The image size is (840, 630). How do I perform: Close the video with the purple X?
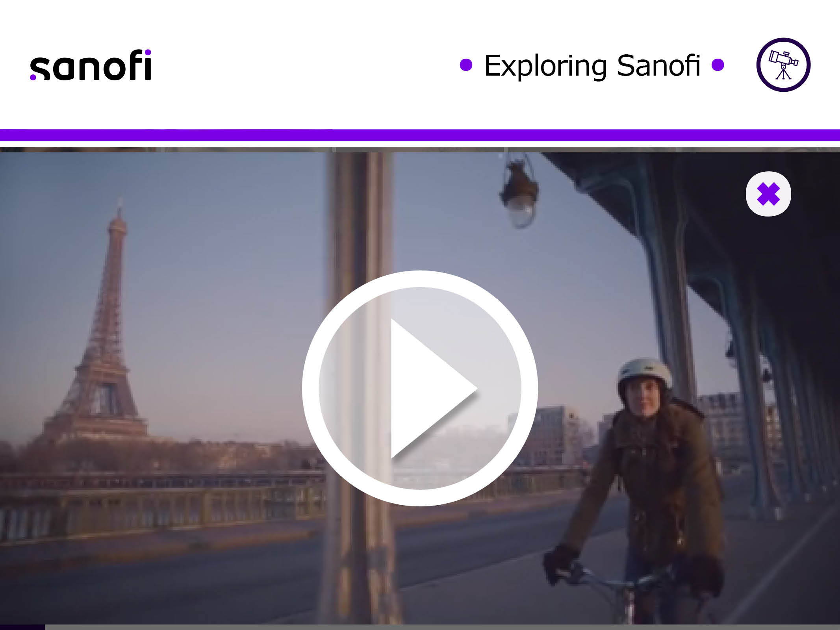tap(768, 194)
